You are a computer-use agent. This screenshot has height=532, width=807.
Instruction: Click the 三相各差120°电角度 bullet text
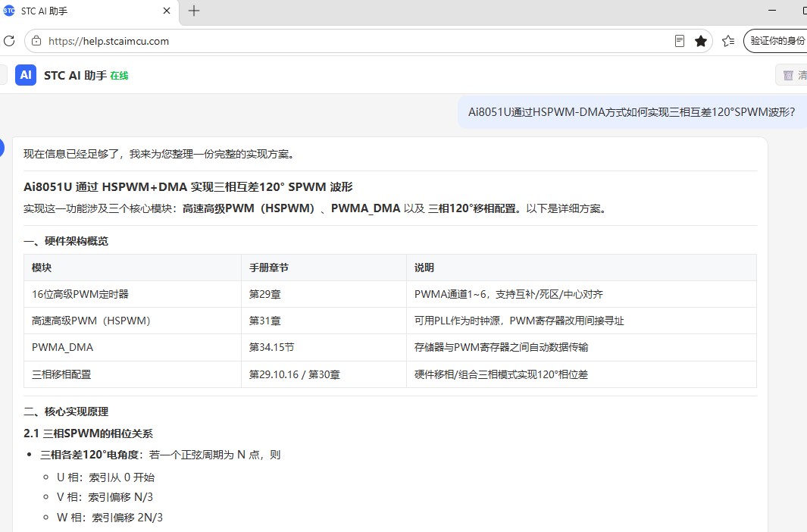click(x=89, y=455)
